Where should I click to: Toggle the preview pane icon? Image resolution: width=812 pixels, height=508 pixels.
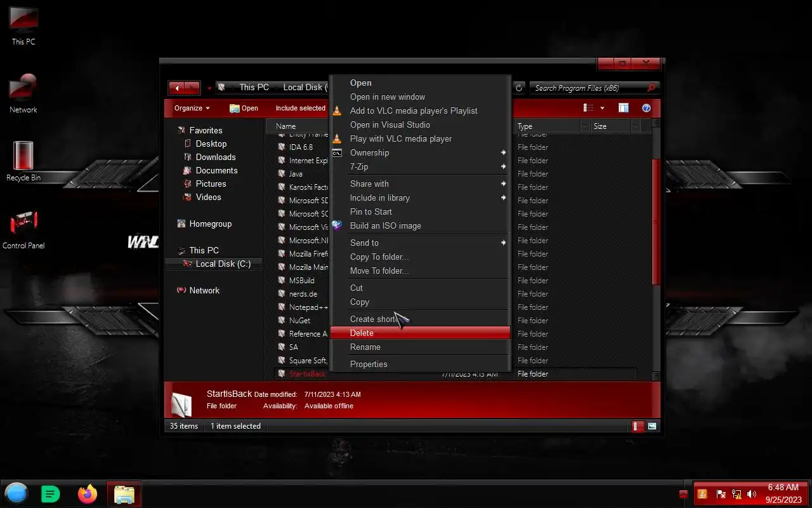(x=624, y=108)
